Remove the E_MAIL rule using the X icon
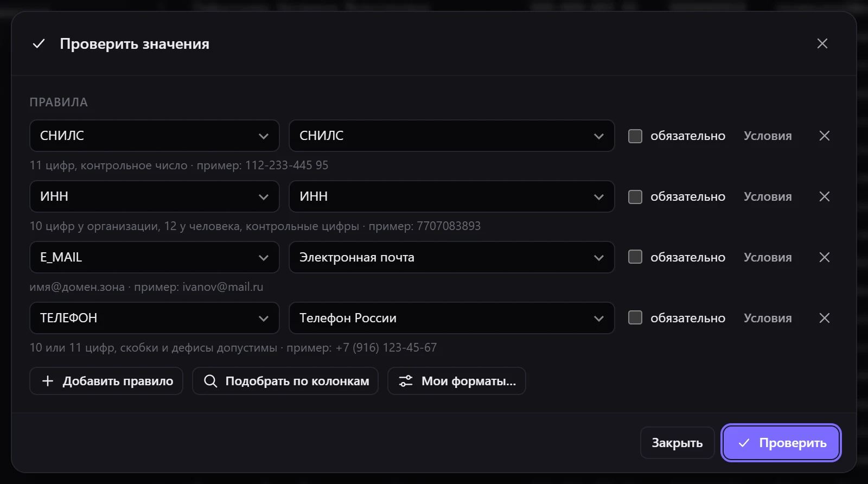 824,257
